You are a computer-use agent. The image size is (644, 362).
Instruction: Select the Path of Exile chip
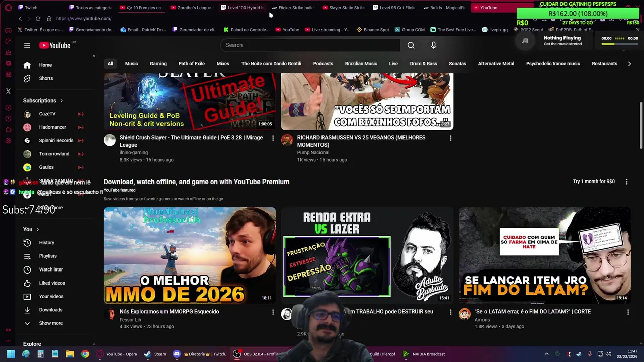192,64
